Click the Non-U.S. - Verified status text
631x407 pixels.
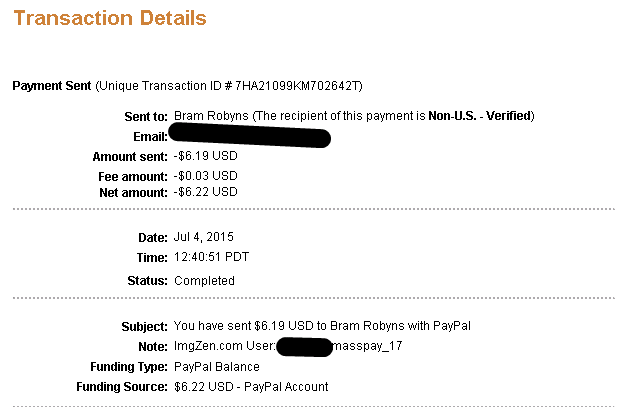click(x=480, y=117)
